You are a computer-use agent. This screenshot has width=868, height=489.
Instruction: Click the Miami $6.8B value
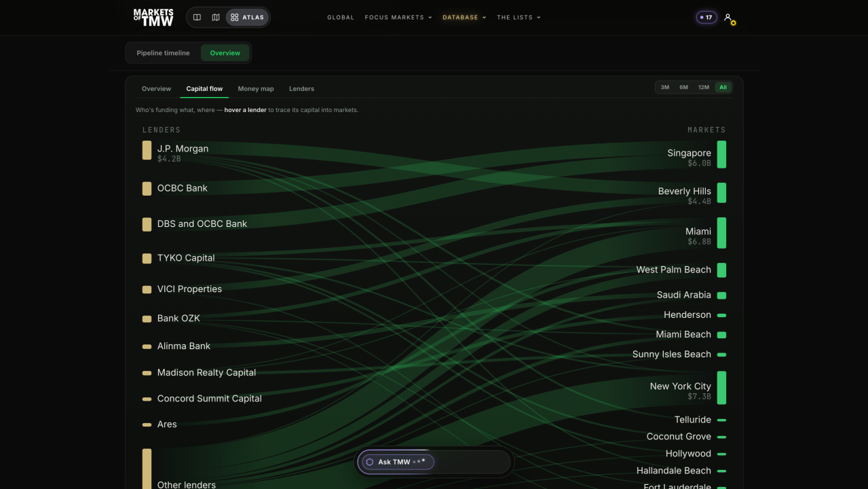point(699,242)
